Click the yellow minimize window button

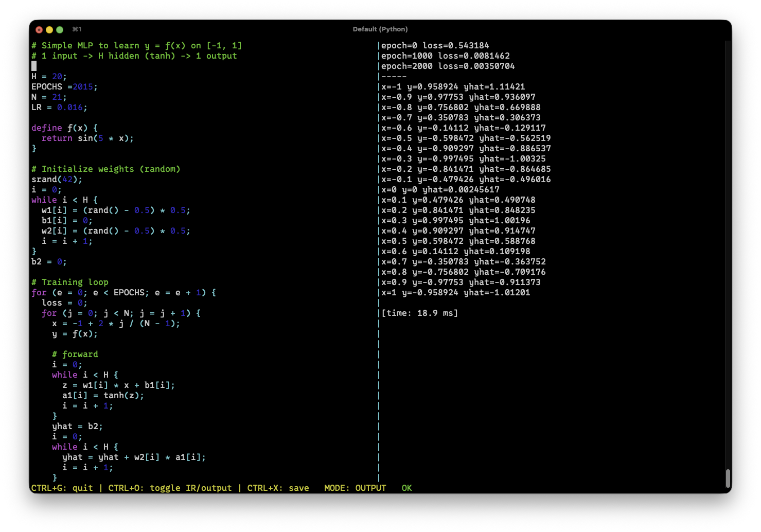pos(49,30)
